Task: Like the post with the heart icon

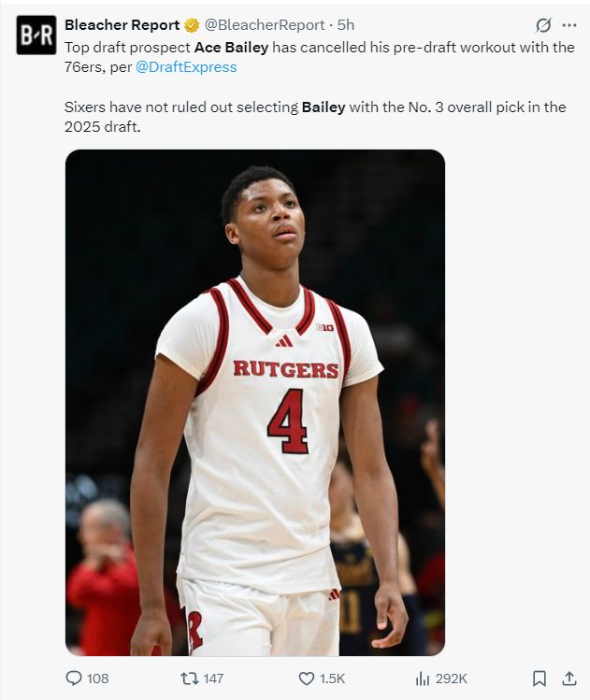Action: point(307,679)
